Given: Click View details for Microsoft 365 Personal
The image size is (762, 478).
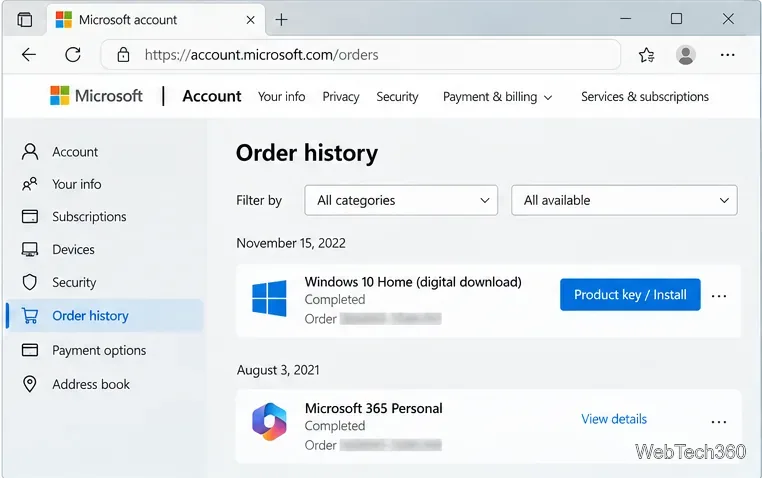Looking at the screenshot, I should tap(614, 419).
